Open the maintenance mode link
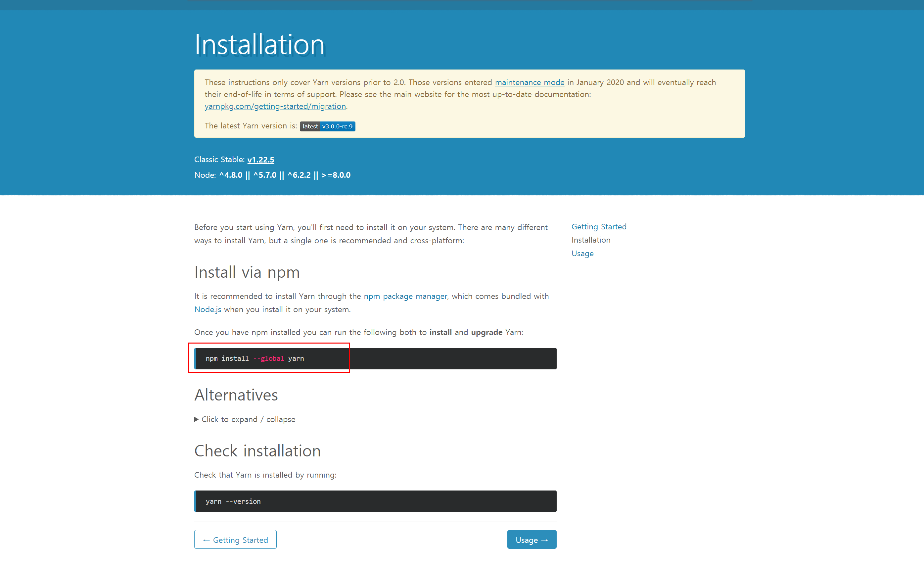The width and height of the screenshot is (924, 562). 529,82
